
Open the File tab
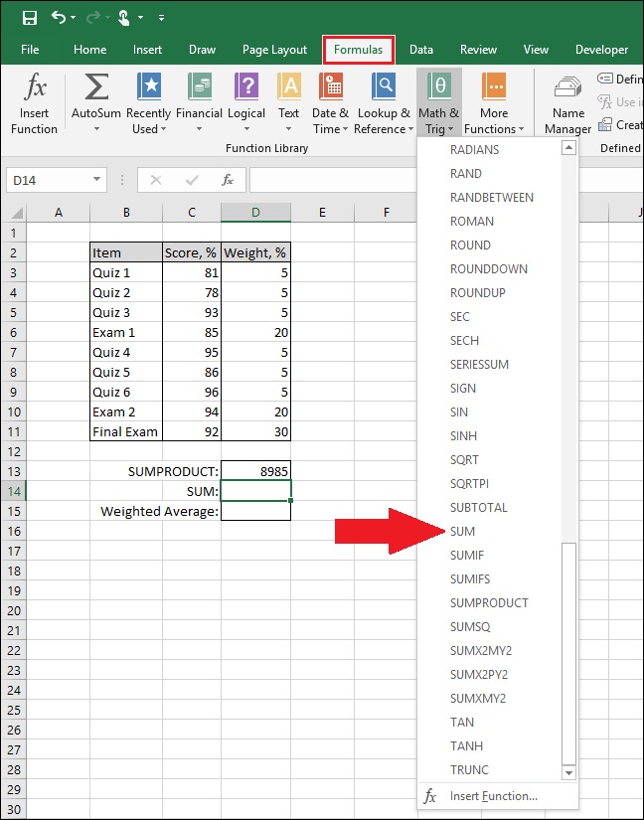(30, 50)
